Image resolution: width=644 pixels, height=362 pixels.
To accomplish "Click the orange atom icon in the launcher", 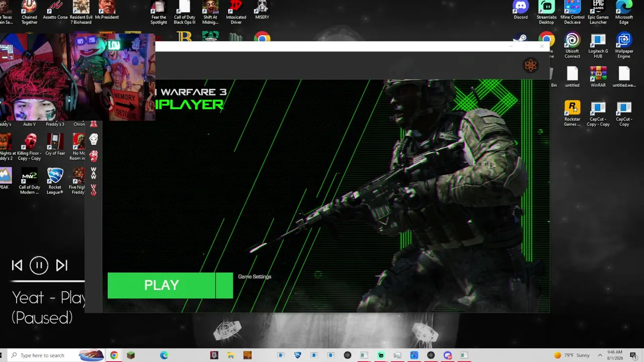I will [531, 65].
